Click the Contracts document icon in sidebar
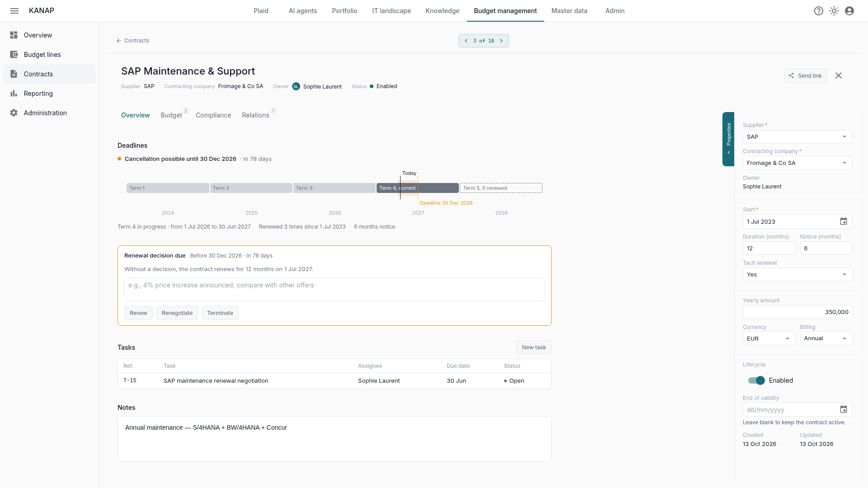 coord(14,74)
